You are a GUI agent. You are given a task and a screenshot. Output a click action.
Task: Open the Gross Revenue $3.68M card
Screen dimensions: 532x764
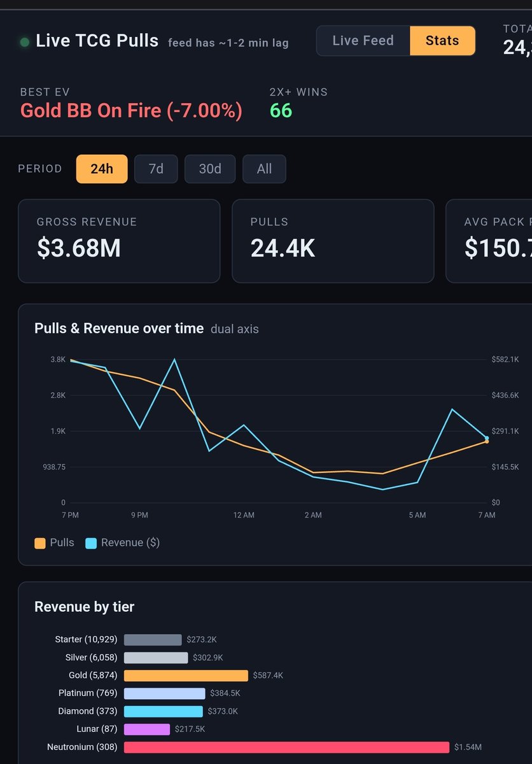119,241
